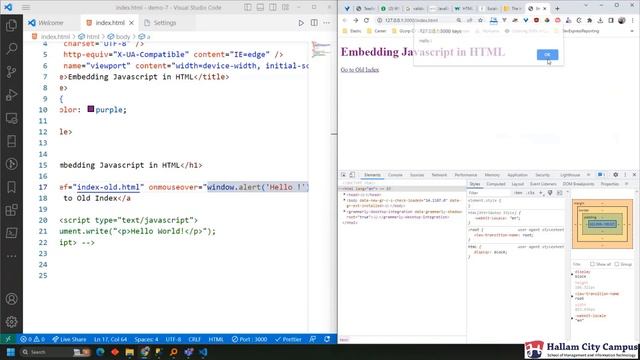Image resolution: width=640 pixels, height=360 pixels.
Task: Open the Extensions view
Action: tap(11, 210)
